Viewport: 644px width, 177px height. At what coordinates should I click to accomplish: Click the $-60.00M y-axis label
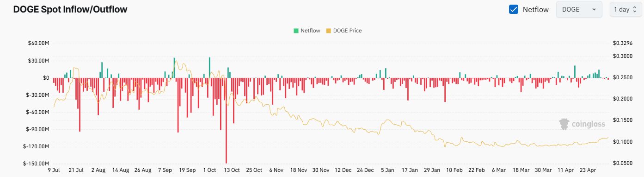[x=38, y=112]
